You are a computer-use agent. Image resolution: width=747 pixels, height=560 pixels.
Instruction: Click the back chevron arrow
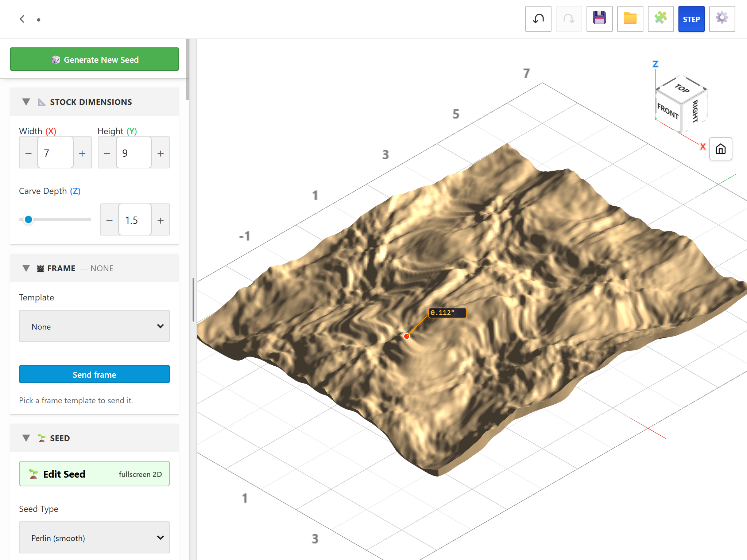22,19
